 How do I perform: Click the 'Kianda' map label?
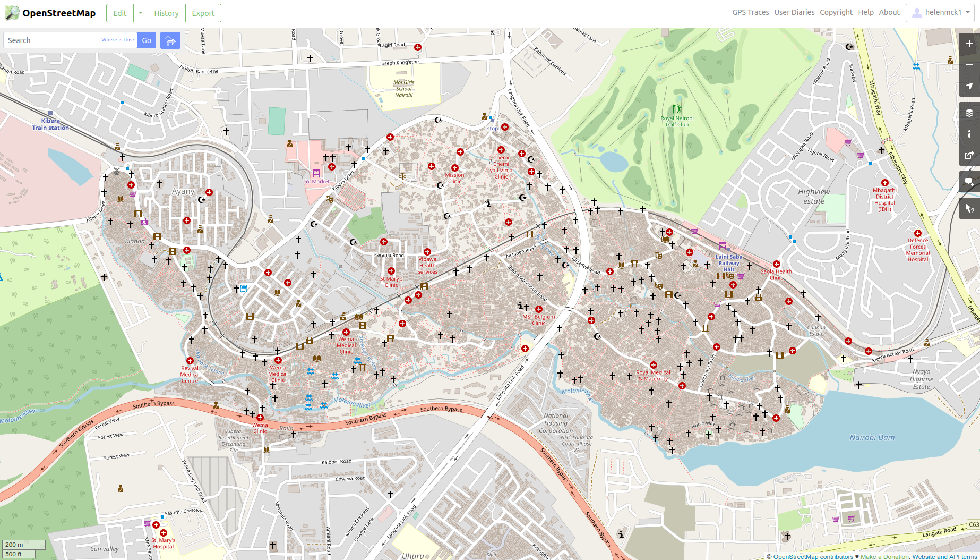tap(135, 241)
